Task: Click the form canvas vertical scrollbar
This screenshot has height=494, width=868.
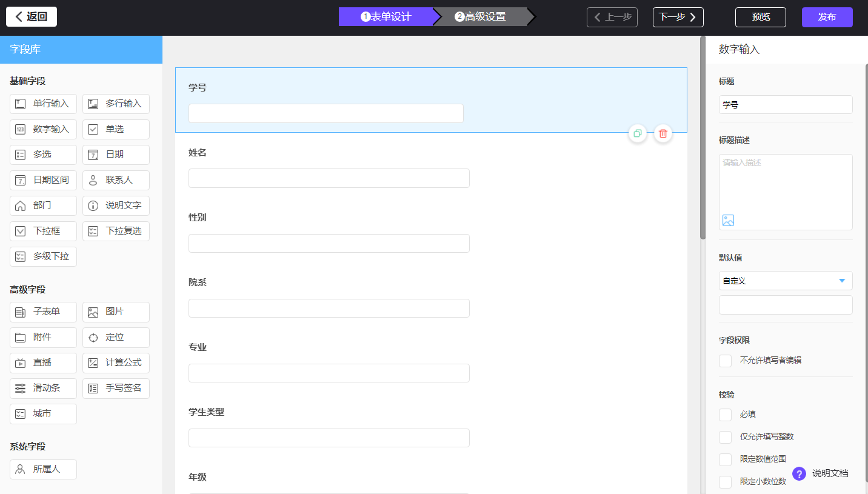Action: click(703, 138)
